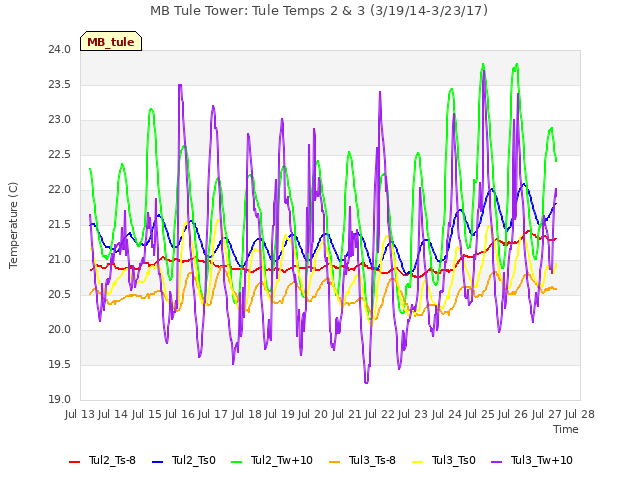Click the Jul 17 x-axis tick label
The image size is (640, 480).
click(x=213, y=414)
